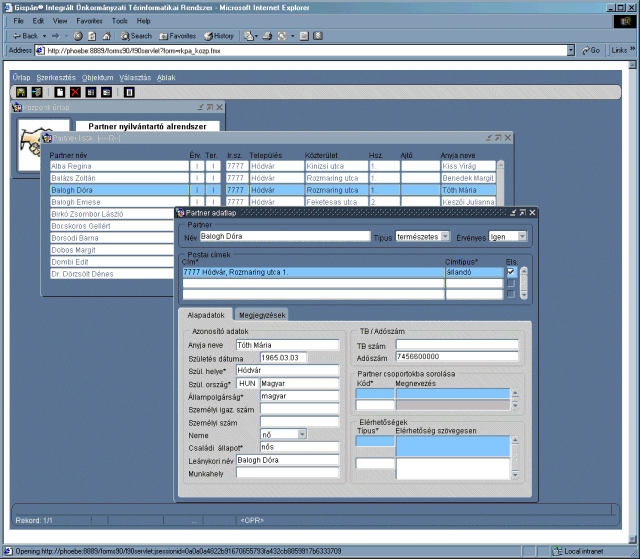Open the browser History panel

pyautogui.click(x=219, y=35)
